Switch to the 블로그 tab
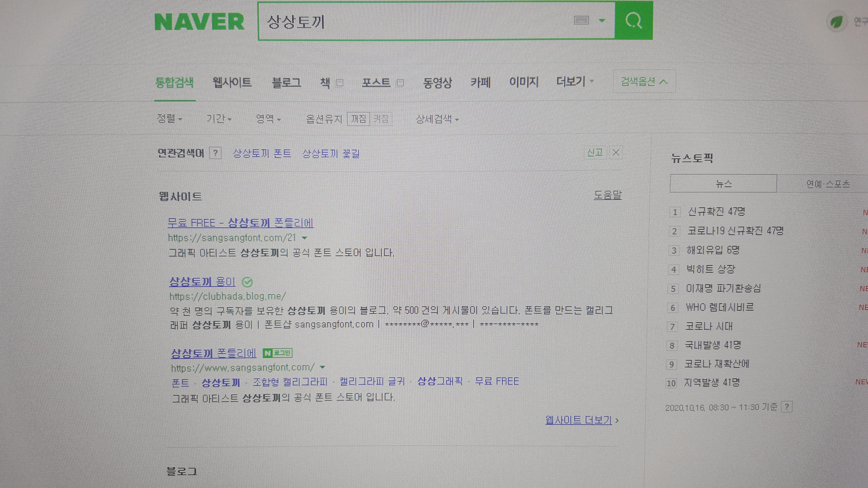The width and height of the screenshot is (868, 488). click(x=286, y=82)
